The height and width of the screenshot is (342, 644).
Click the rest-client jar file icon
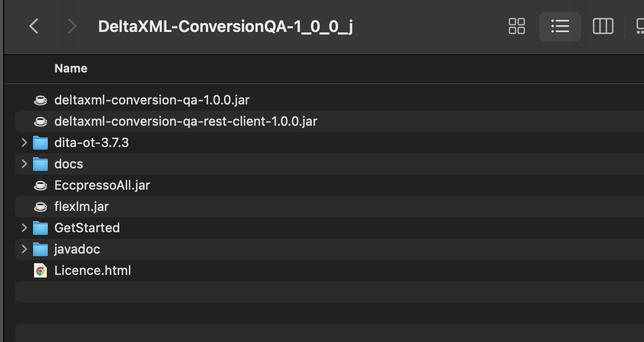(x=40, y=121)
